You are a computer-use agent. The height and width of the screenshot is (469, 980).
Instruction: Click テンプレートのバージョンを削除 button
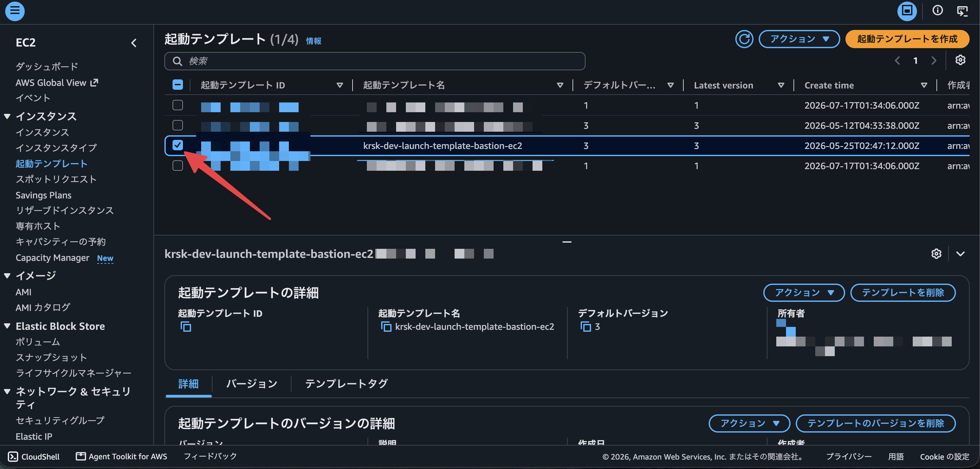tap(875, 423)
